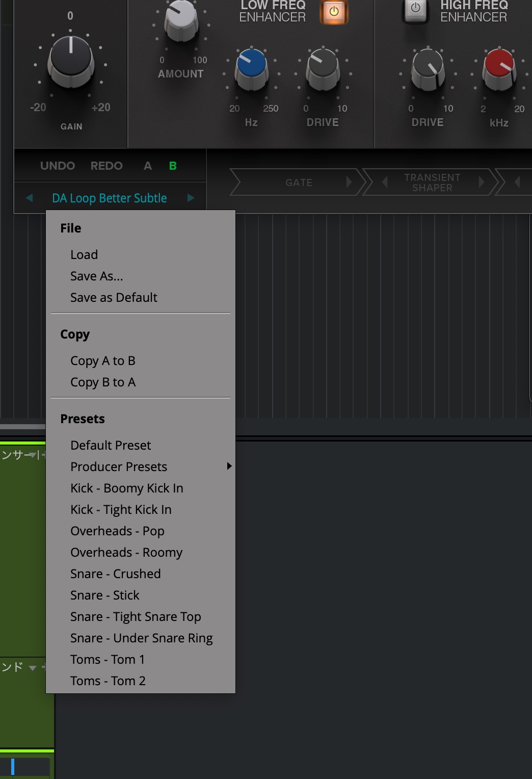
Task: Click the Transient Shaper right arrow
Action: pyautogui.click(x=481, y=182)
